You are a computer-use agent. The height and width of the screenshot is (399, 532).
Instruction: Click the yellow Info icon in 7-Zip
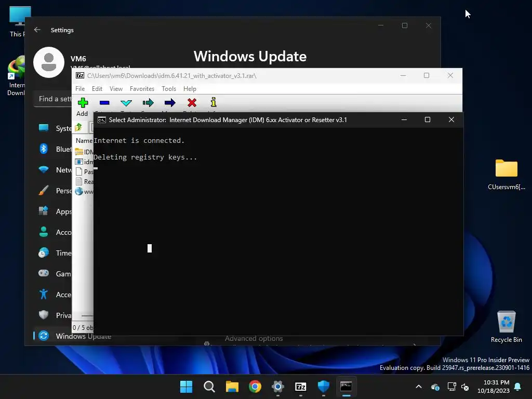tap(214, 103)
